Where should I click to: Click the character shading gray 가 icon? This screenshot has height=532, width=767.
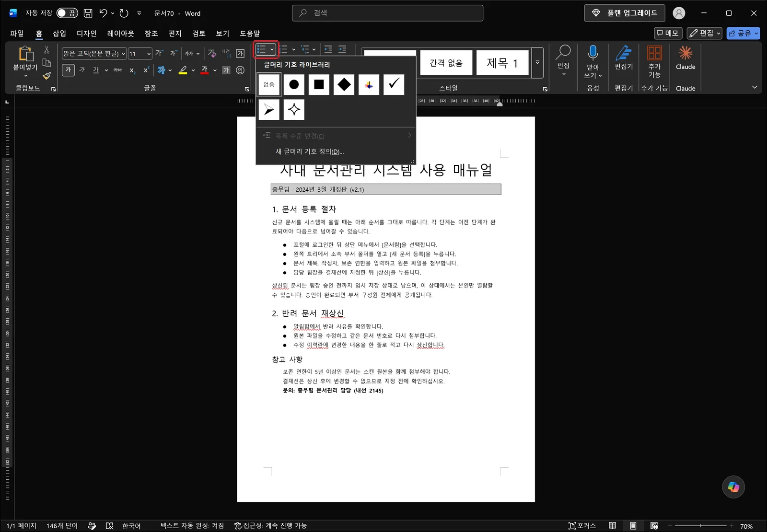pyautogui.click(x=226, y=70)
